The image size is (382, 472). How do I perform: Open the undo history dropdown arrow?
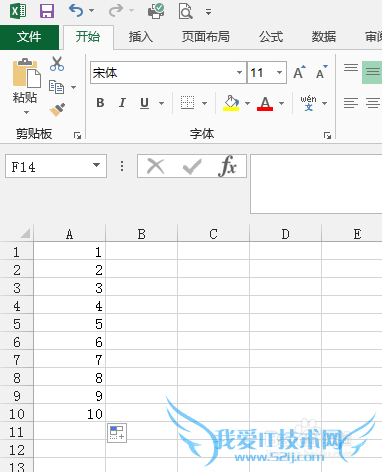click(91, 11)
